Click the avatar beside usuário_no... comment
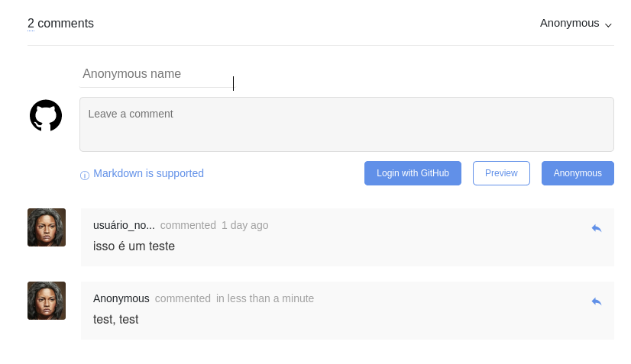The height and width of the screenshot is (364, 631). pyautogui.click(x=47, y=227)
